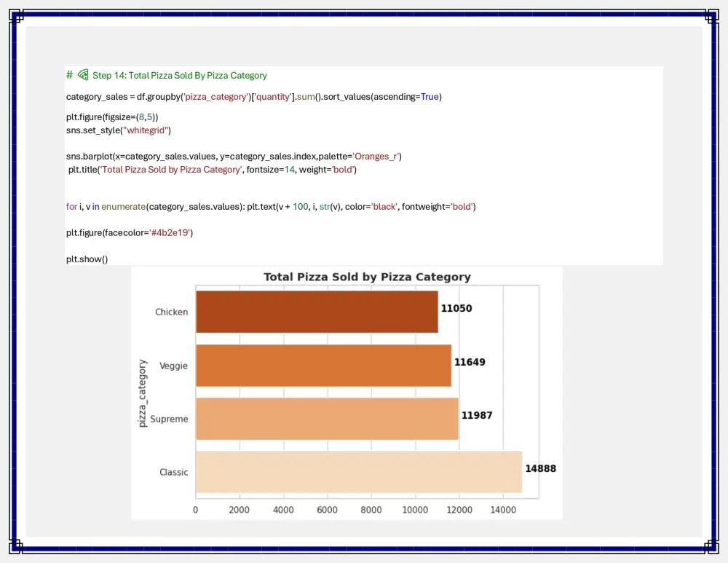Click the '#4b2e19' facecolor hex value
This screenshot has height=563, width=728.
pyautogui.click(x=169, y=232)
